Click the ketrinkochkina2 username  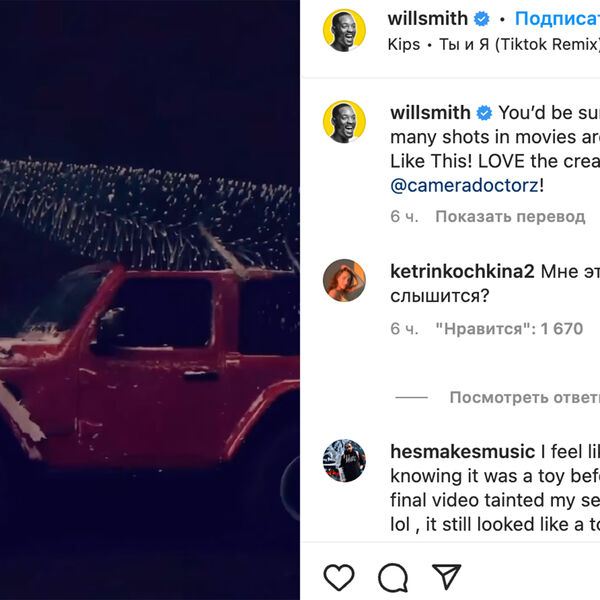[x=462, y=272]
